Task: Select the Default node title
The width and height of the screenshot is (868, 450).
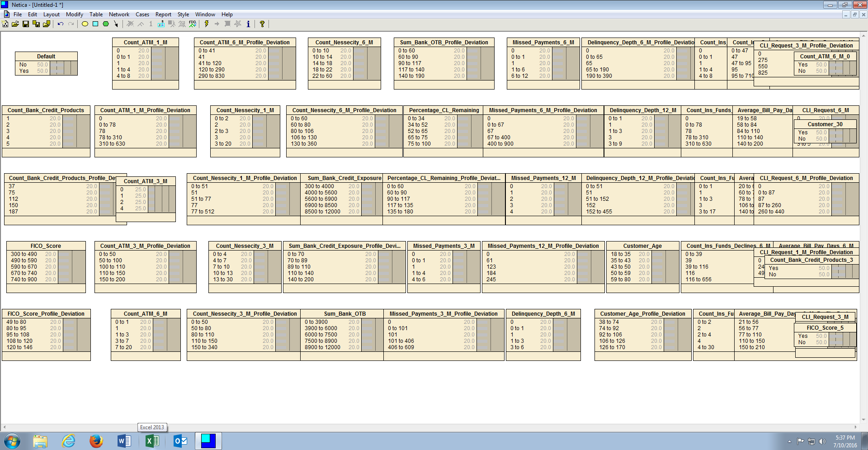Action: (x=46, y=57)
